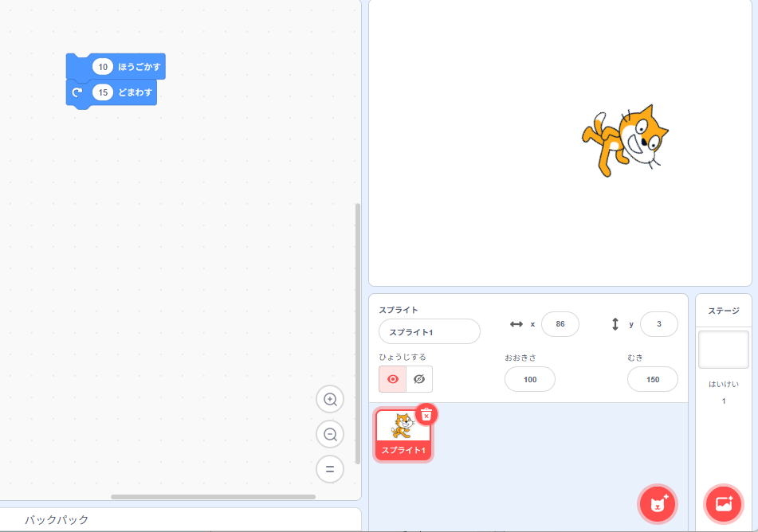The width and height of the screenshot is (758, 532).
Task: Click the horizontal x arrows icon
Action: (x=516, y=324)
